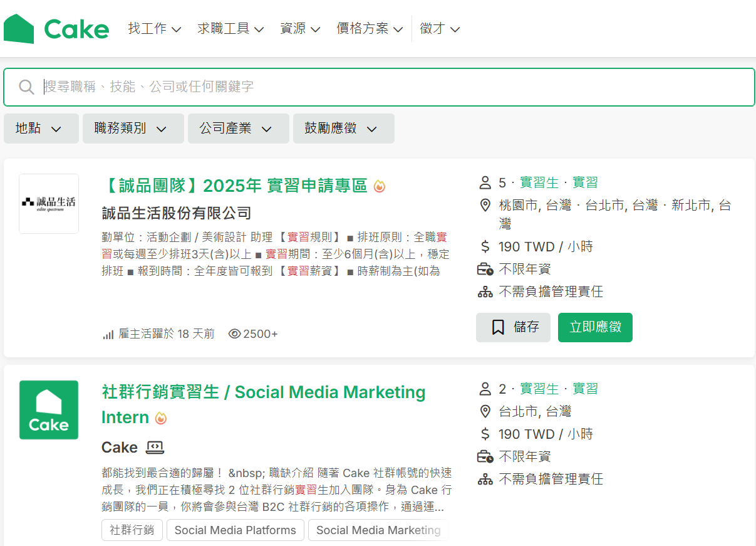Focus the job keyword search field
The height and width of the screenshot is (546, 756).
tap(379, 87)
